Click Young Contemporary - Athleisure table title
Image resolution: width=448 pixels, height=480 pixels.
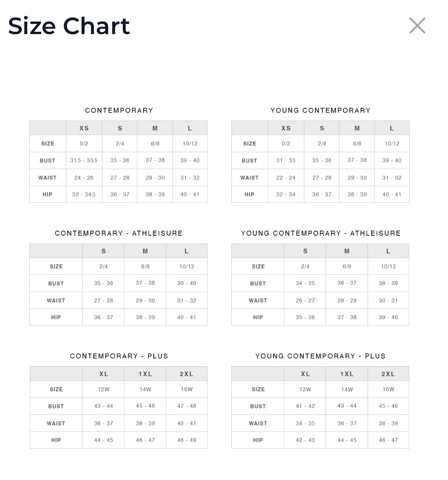click(321, 233)
